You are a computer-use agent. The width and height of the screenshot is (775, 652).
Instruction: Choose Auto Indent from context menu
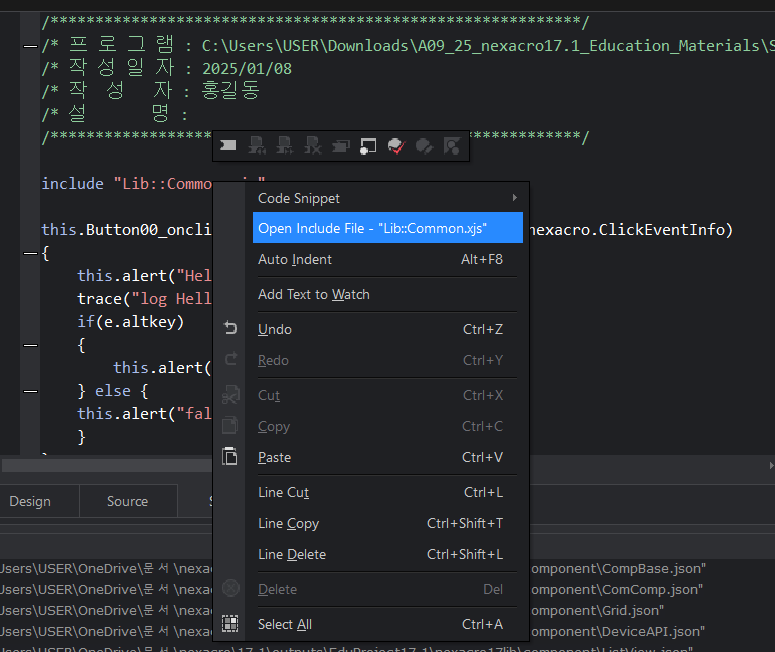click(388, 259)
